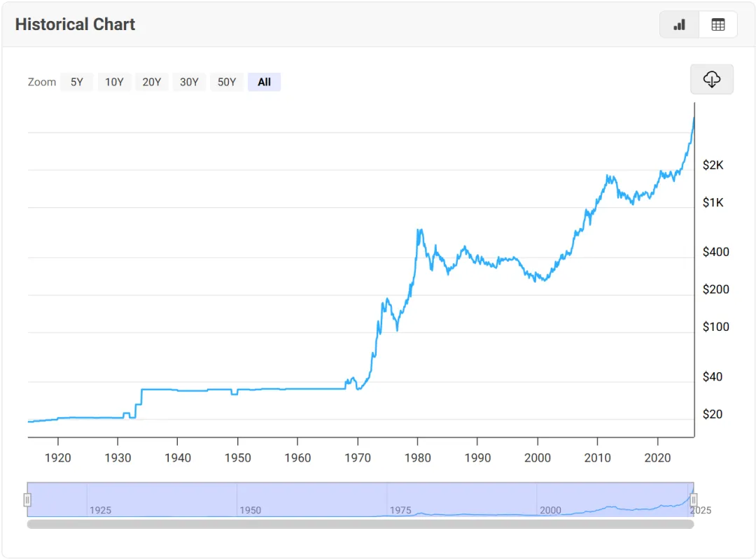Select the 10Y zoom range
This screenshot has width=756, height=559.
[114, 82]
